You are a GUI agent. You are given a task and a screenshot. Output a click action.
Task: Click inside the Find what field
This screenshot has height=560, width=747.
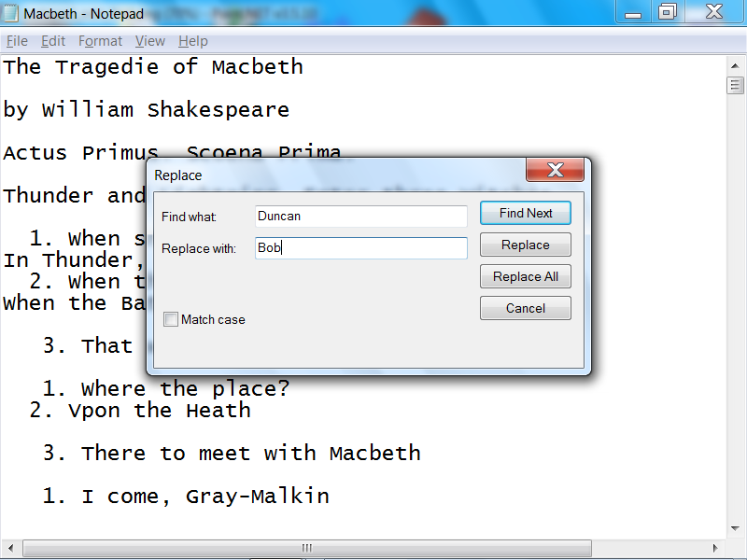pos(361,216)
